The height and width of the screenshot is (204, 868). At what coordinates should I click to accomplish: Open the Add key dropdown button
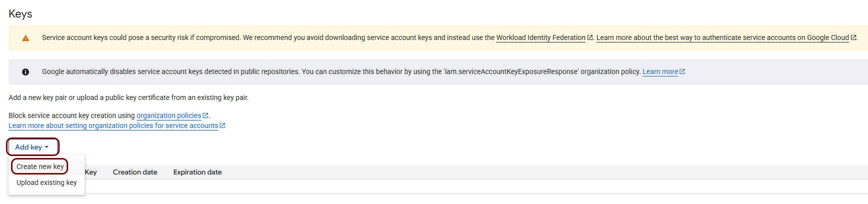point(33,147)
